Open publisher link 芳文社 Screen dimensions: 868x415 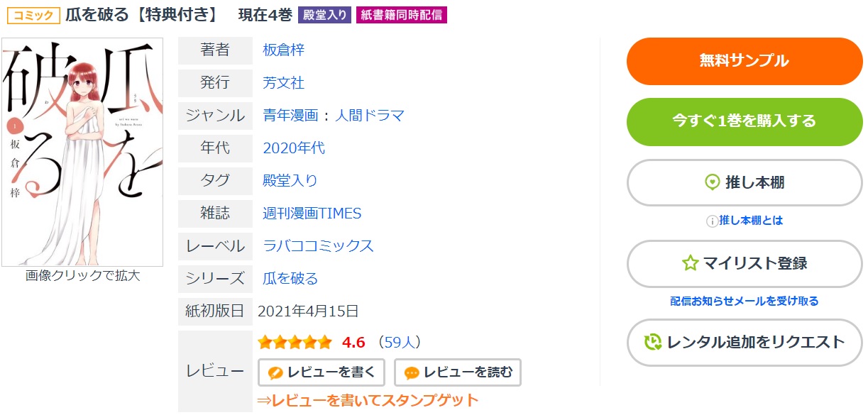(x=284, y=83)
